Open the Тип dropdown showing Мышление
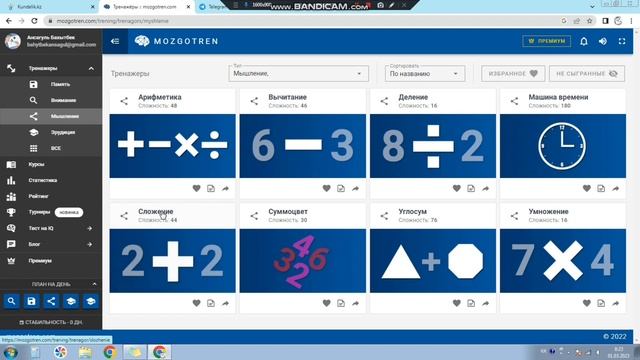The width and height of the screenshot is (640, 360). click(298, 73)
